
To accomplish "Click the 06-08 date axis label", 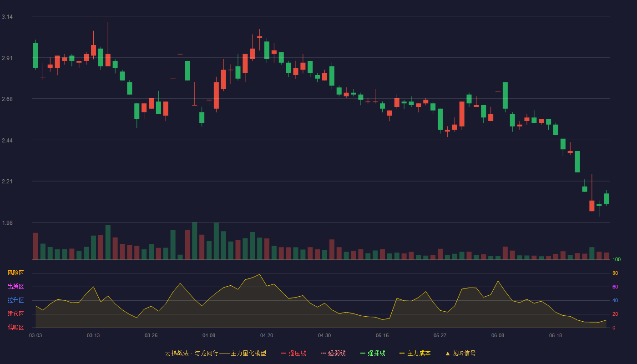I will coord(498,335).
